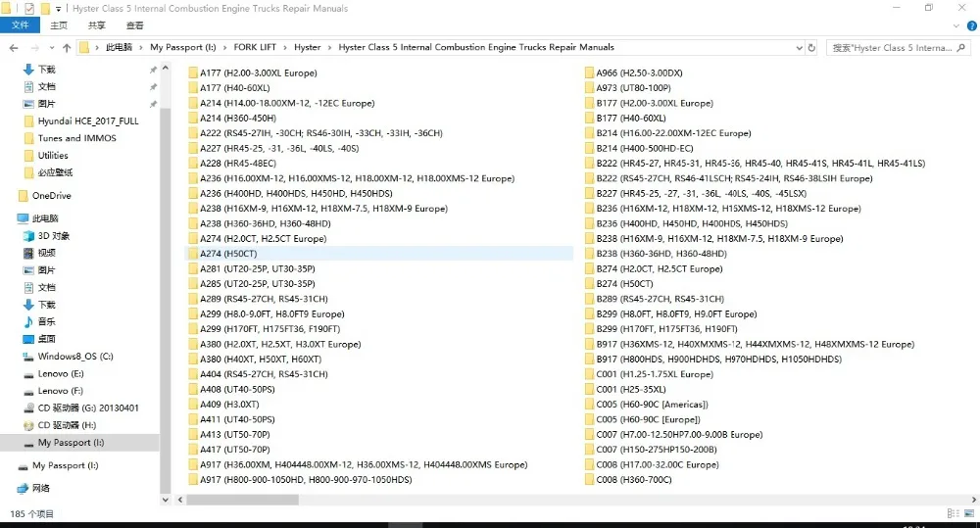Click Hyster in the address path
The image size is (980, 528).
click(308, 47)
